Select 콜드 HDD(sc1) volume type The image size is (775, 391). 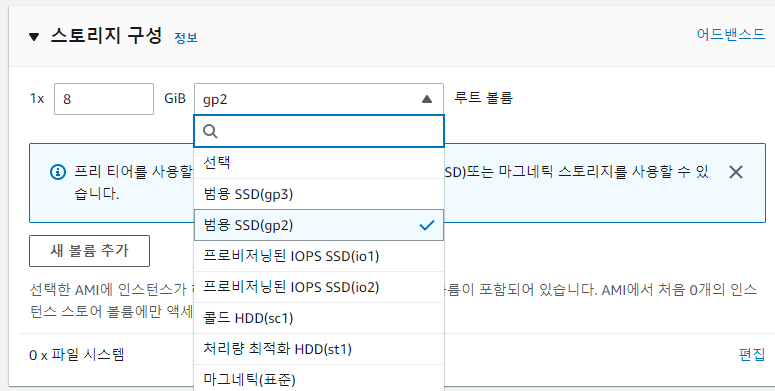click(x=319, y=318)
